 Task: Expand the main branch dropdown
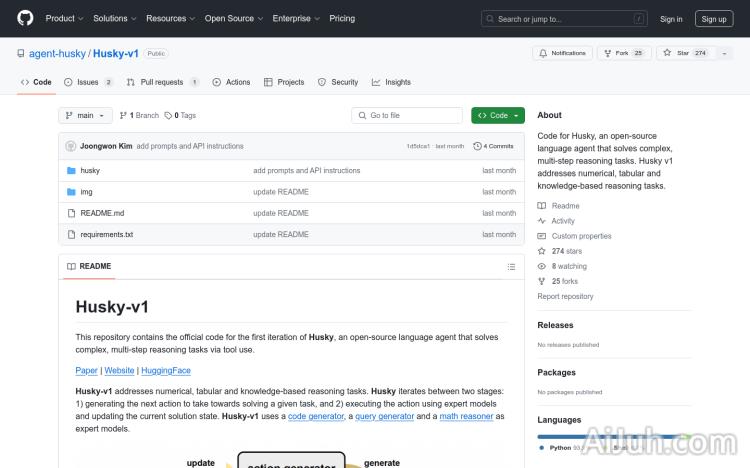coord(86,116)
